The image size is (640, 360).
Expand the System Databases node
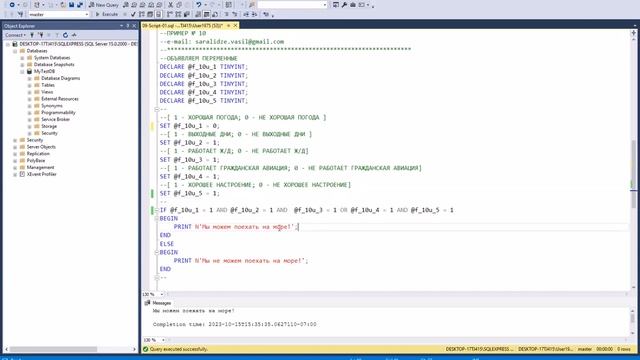(22, 58)
